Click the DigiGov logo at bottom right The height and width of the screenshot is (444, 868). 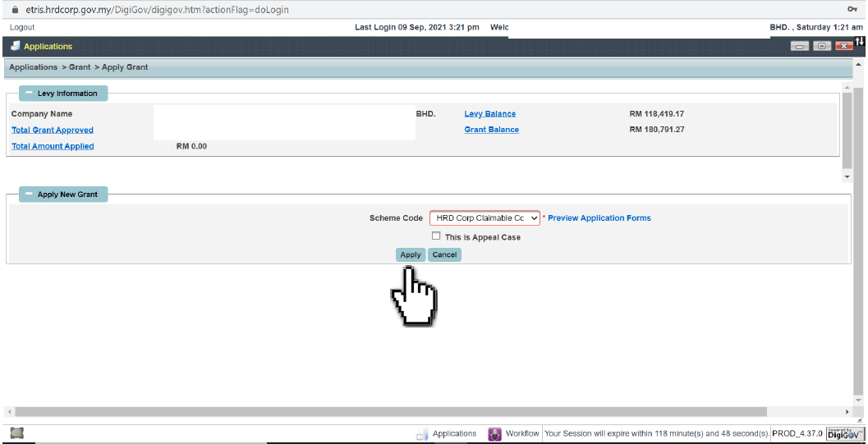pyautogui.click(x=844, y=433)
